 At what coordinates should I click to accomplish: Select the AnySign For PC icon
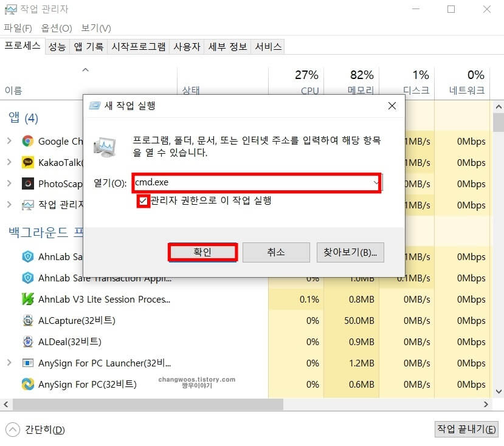tap(27, 384)
